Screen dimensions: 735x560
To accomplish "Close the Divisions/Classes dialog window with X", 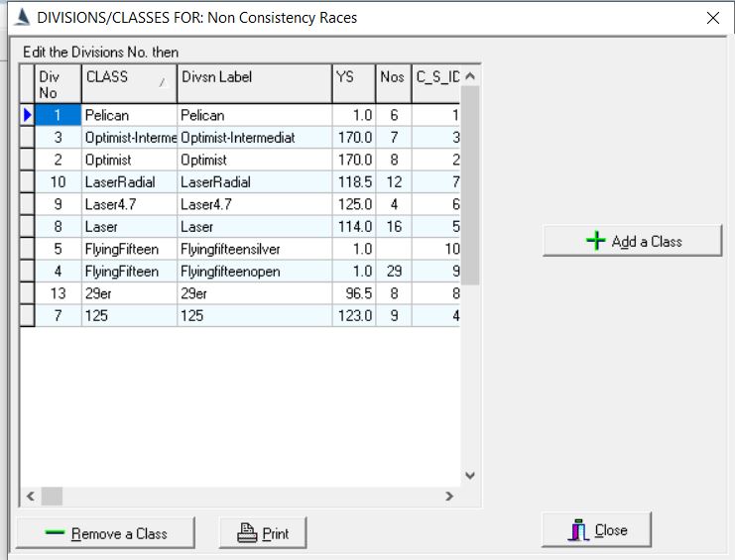I will tap(711, 18).
